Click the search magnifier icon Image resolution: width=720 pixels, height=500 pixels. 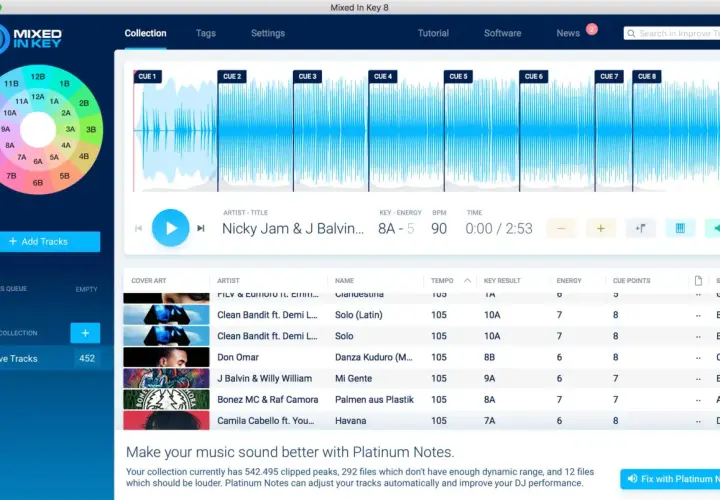[631, 34]
